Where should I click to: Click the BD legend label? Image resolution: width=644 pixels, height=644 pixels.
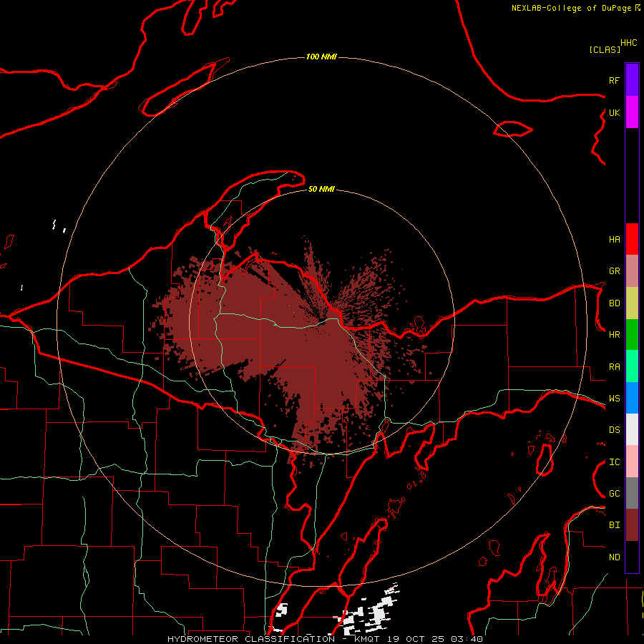pos(614,303)
